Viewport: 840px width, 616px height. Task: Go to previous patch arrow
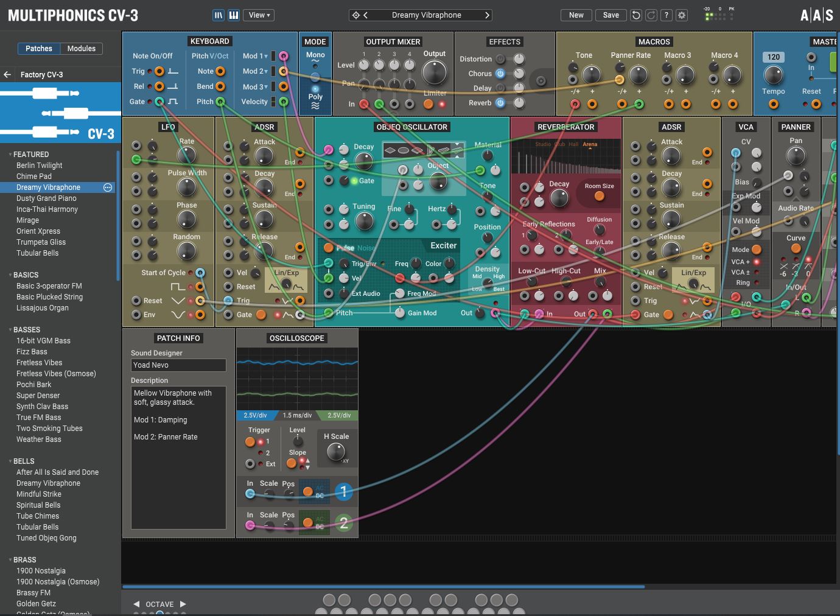365,15
